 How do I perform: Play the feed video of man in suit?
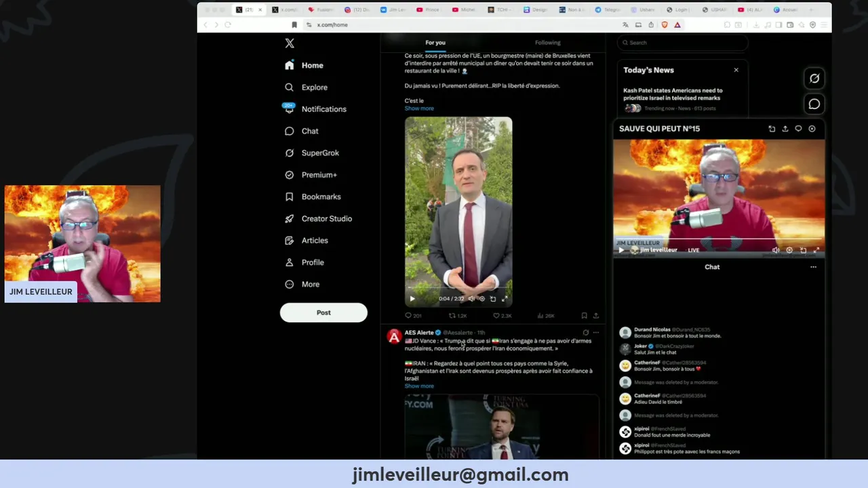(412, 299)
